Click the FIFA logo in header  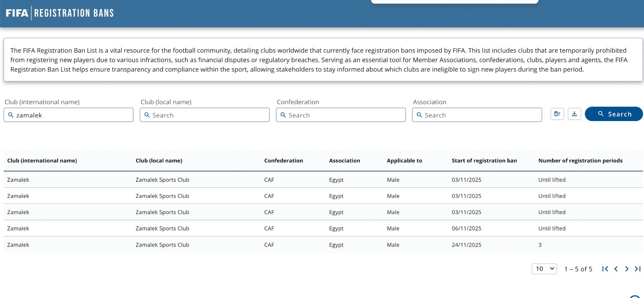[17, 13]
